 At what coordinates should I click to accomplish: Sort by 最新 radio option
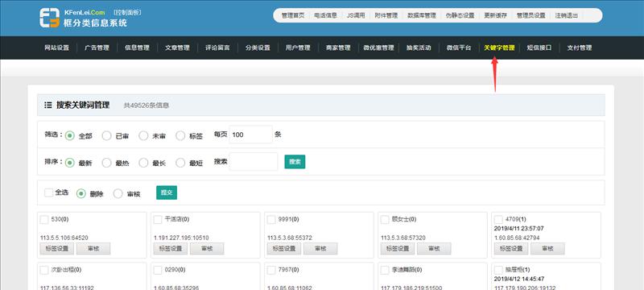(70, 163)
